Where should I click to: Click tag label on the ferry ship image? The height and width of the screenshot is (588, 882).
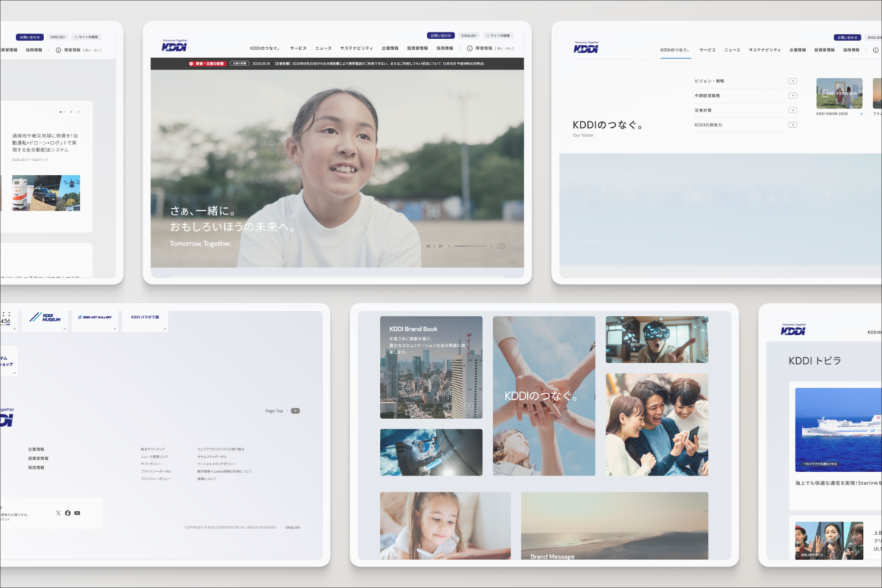coord(820,465)
